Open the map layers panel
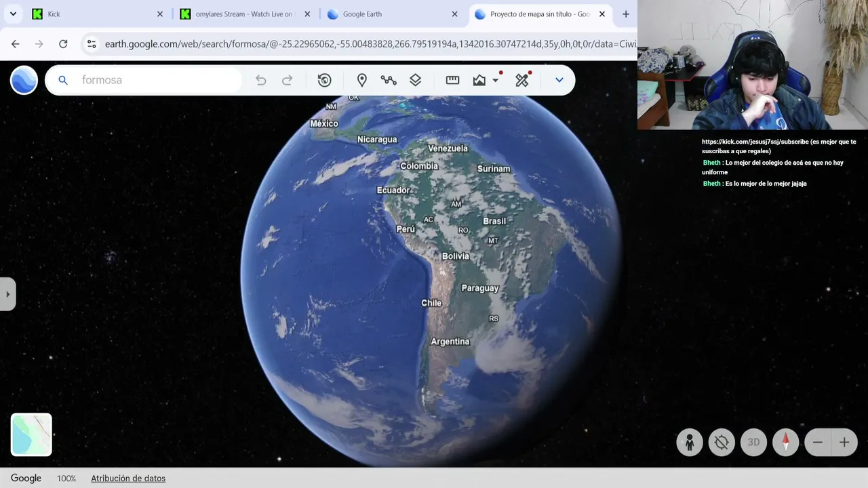The image size is (868, 488). [416, 80]
